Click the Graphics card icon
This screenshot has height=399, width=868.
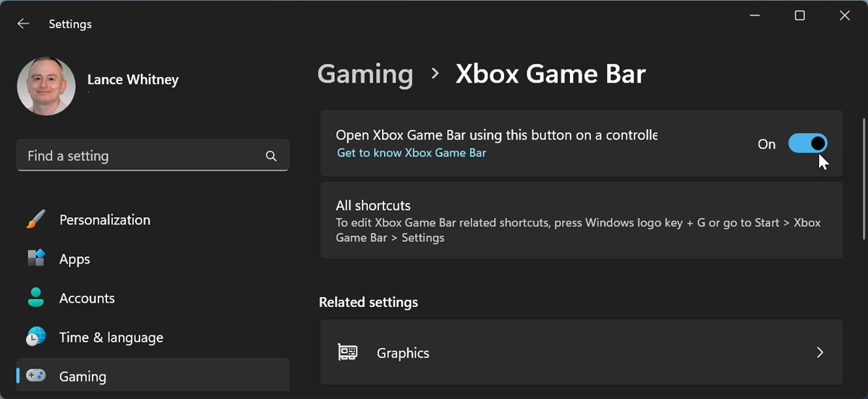tap(348, 353)
